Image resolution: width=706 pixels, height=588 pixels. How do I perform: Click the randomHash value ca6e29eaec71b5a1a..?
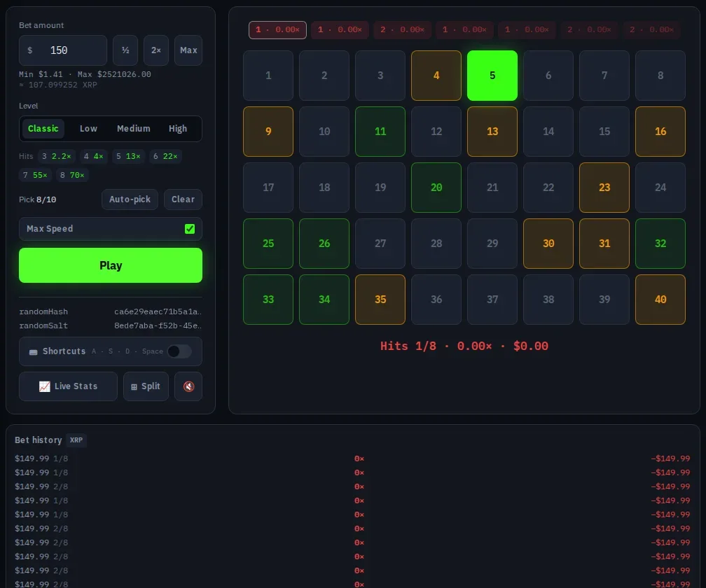click(x=158, y=311)
